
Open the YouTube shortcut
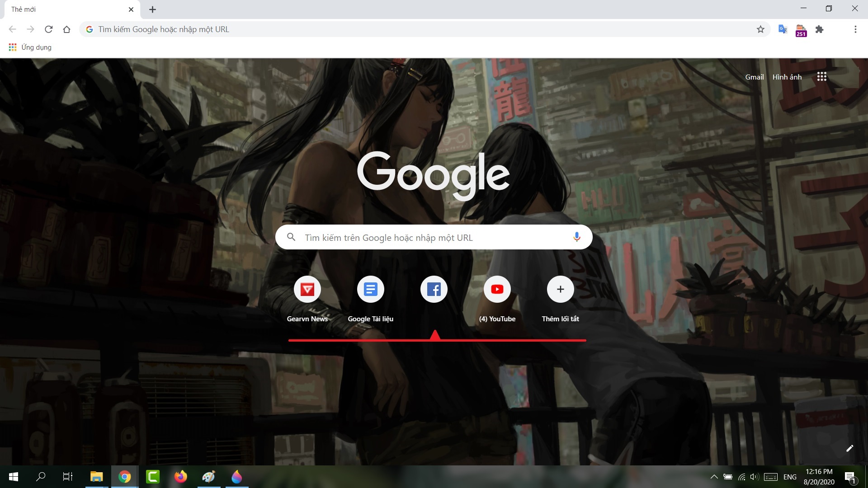(x=497, y=299)
